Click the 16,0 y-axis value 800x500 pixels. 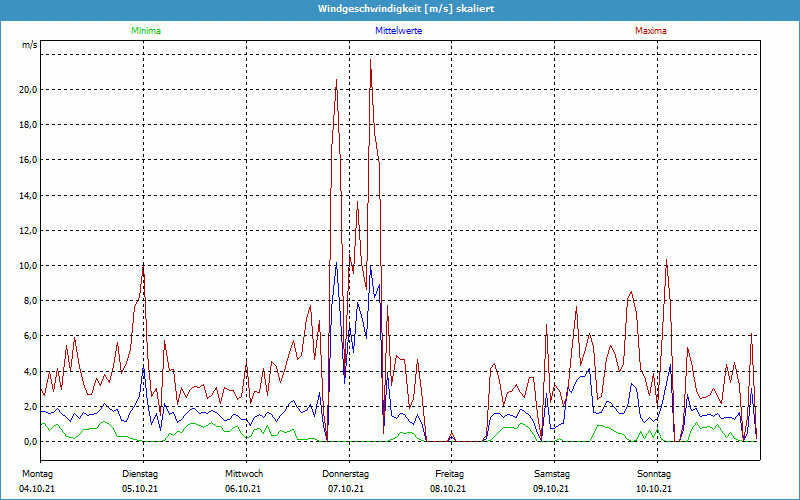coord(28,160)
